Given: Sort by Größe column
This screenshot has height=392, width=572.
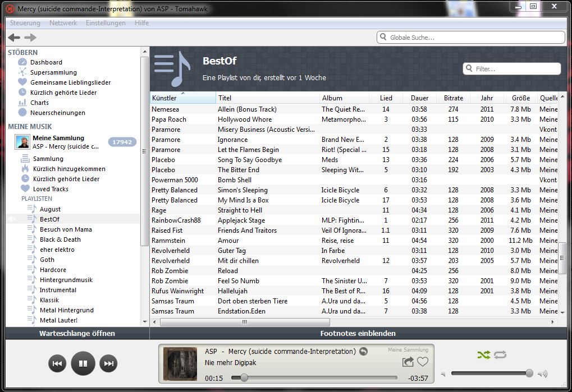Looking at the screenshot, I should point(520,98).
